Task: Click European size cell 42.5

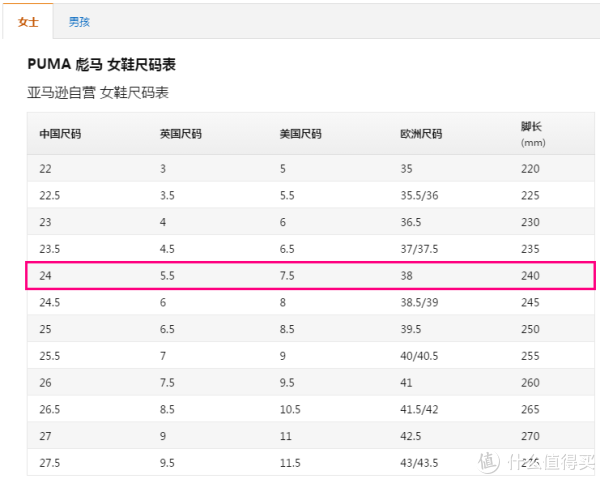Action: (x=411, y=436)
